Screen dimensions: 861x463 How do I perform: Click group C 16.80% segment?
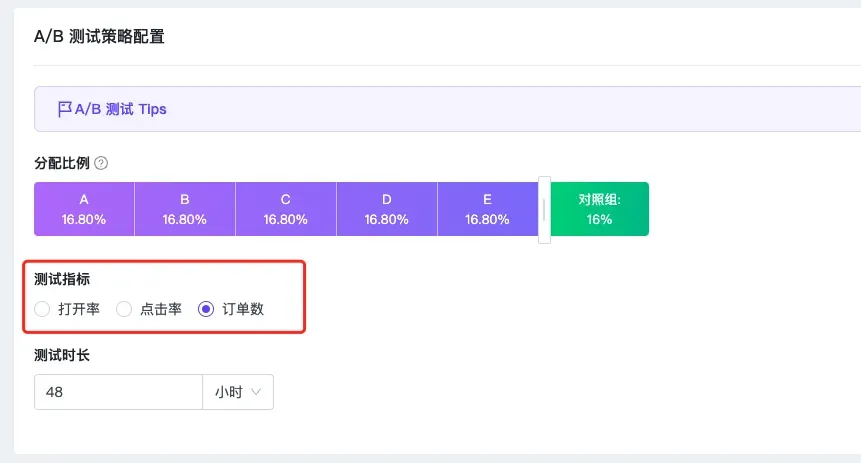(286, 209)
